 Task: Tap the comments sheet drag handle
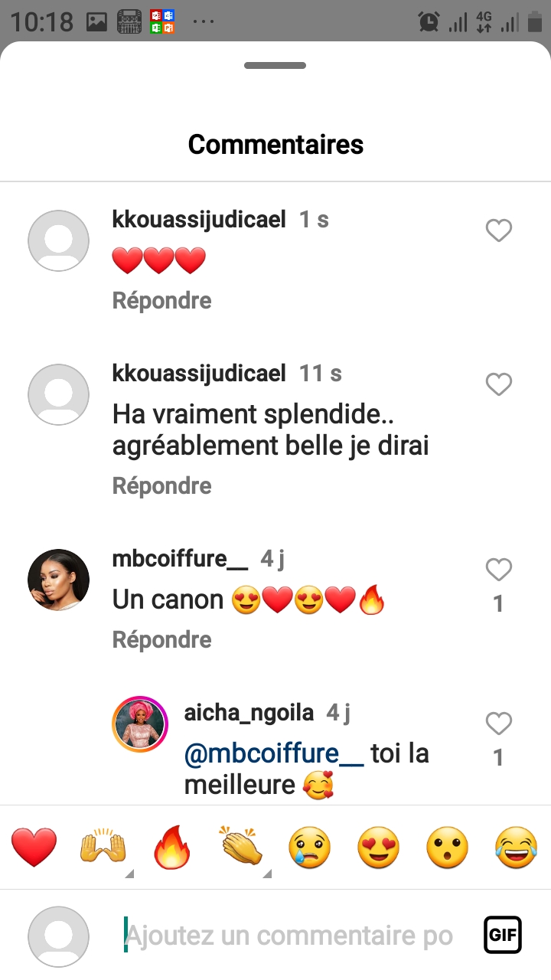[x=275, y=66]
